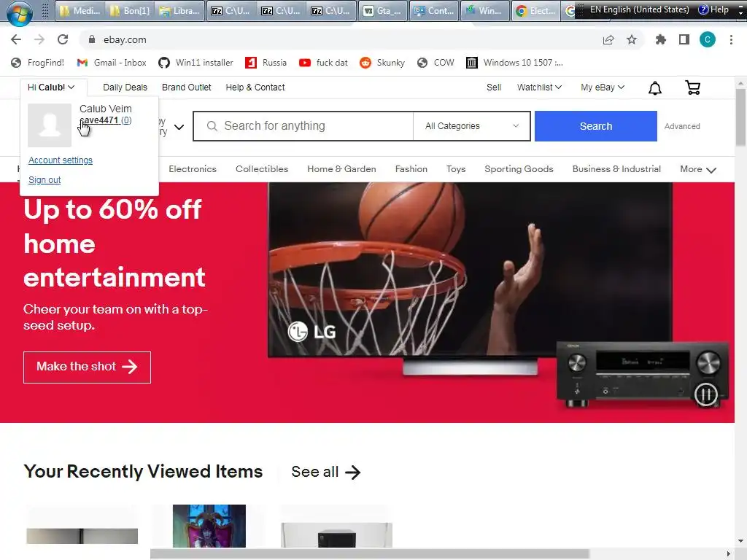Open the Chrome three-dot menu
The image size is (747, 560).
pyautogui.click(x=731, y=39)
